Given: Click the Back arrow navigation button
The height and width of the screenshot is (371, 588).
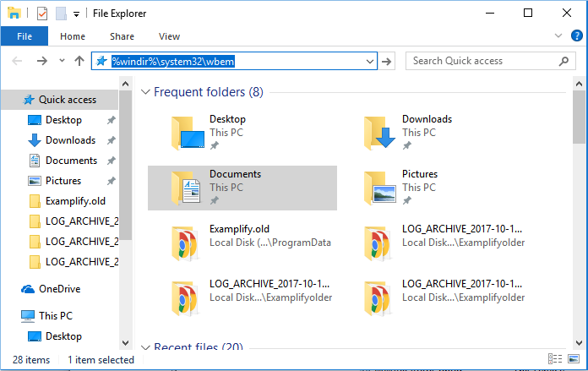Looking at the screenshot, I should coord(18,61).
